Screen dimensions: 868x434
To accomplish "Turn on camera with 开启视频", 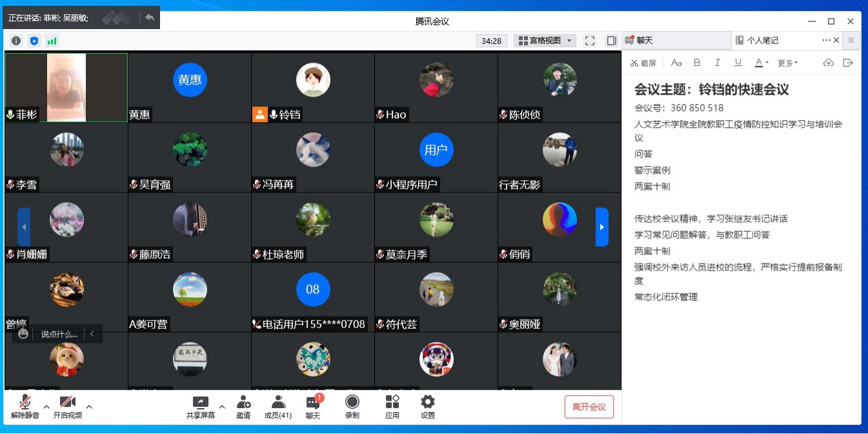I will (x=68, y=403).
